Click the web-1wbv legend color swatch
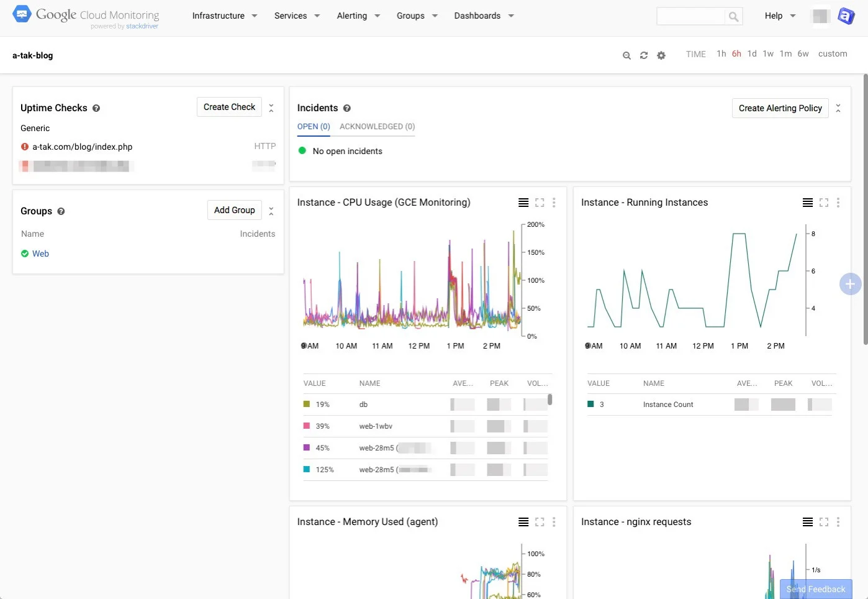Image resolution: width=868 pixels, height=599 pixels. pos(306,426)
